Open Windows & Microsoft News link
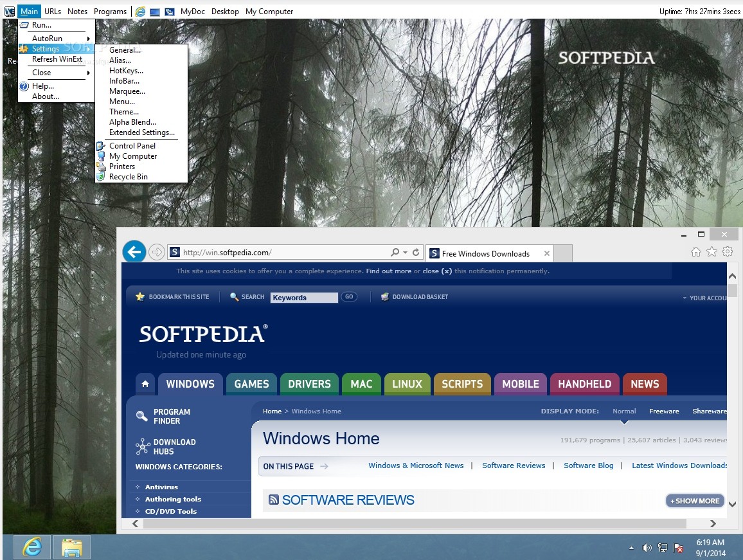 [x=416, y=465]
